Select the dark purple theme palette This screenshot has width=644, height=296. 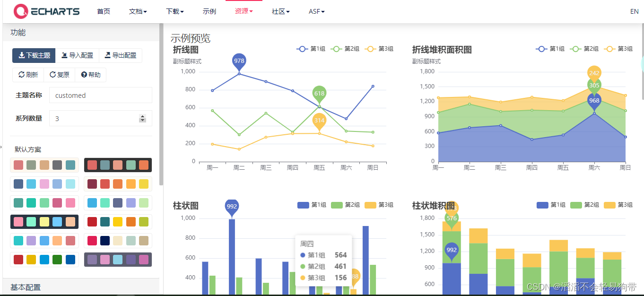click(x=118, y=260)
